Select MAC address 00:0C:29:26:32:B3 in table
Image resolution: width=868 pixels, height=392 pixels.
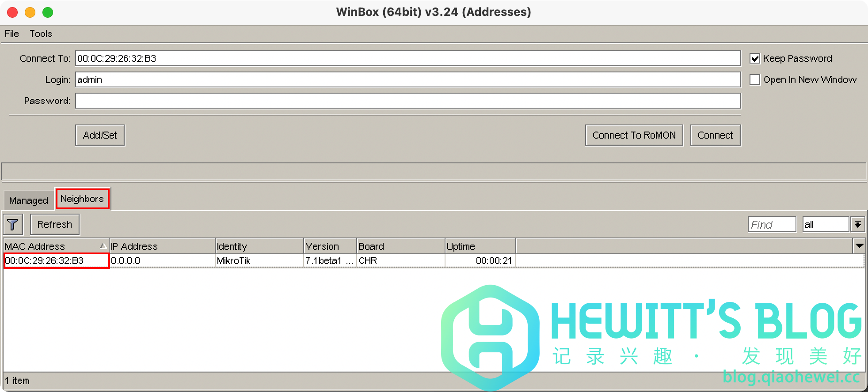(x=56, y=260)
